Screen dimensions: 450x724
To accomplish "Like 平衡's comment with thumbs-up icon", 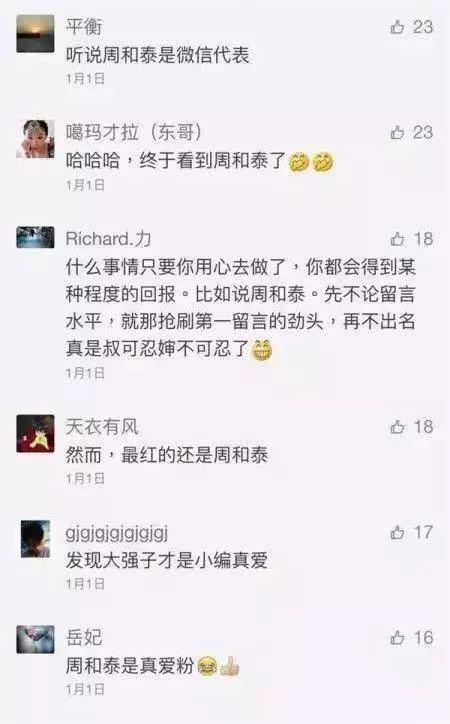I will [397, 27].
